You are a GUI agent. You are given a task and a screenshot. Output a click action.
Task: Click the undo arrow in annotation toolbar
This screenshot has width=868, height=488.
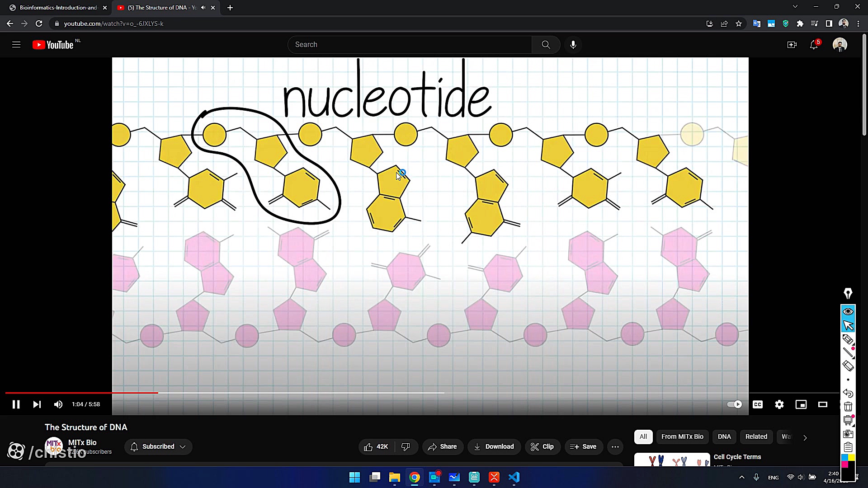click(x=848, y=393)
